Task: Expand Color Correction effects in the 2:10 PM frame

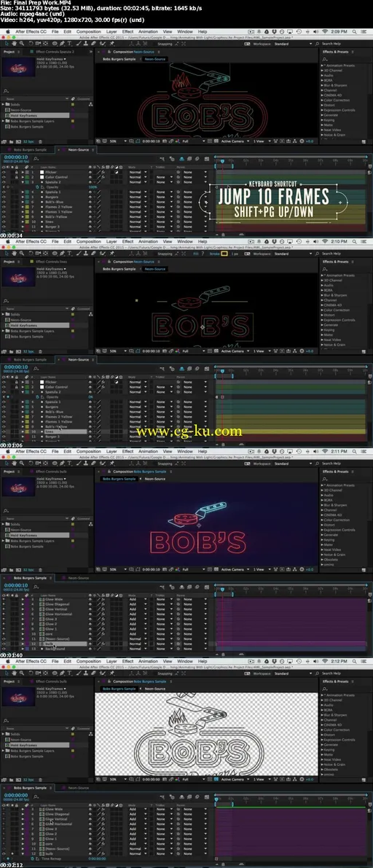Action: tap(323, 310)
